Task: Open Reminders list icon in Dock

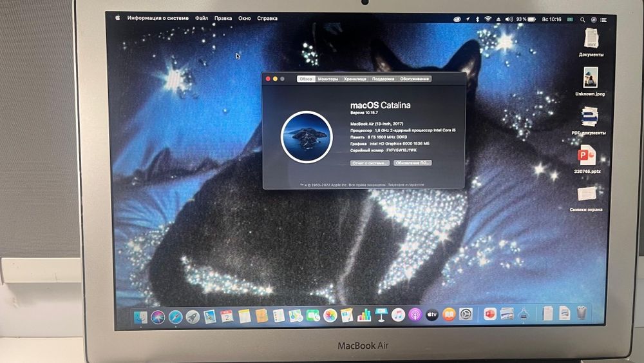Action: click(278, 316)
